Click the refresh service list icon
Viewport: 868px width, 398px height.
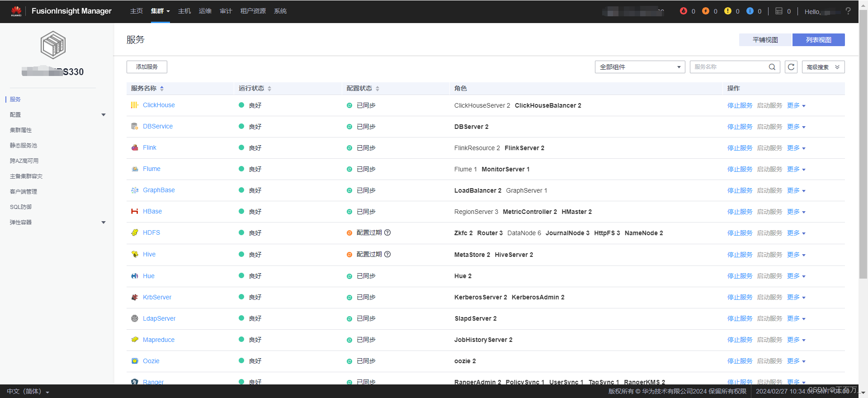point(791,67)
